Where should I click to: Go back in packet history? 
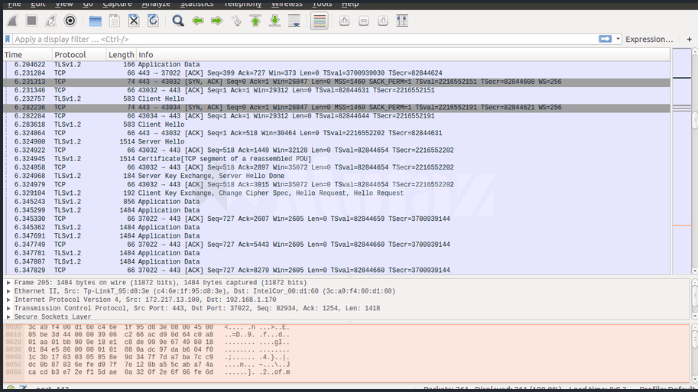point(198,21)
